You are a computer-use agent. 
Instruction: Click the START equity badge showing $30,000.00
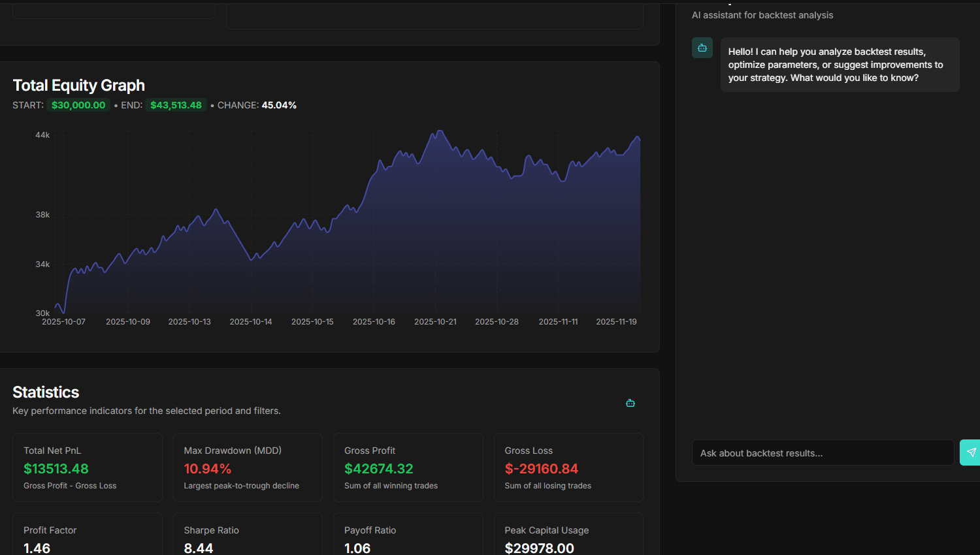[78, 104]
